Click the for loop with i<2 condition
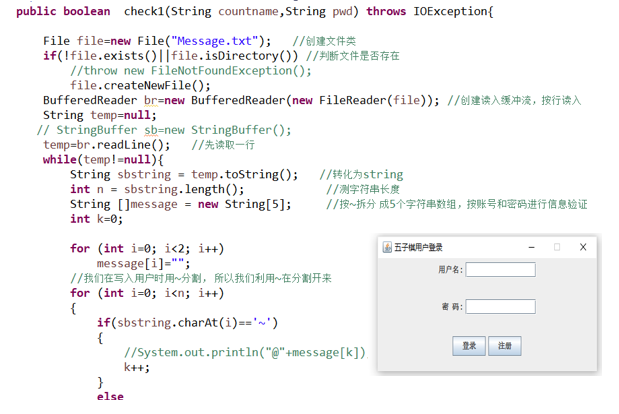619x414 pixels. (147, 249)
